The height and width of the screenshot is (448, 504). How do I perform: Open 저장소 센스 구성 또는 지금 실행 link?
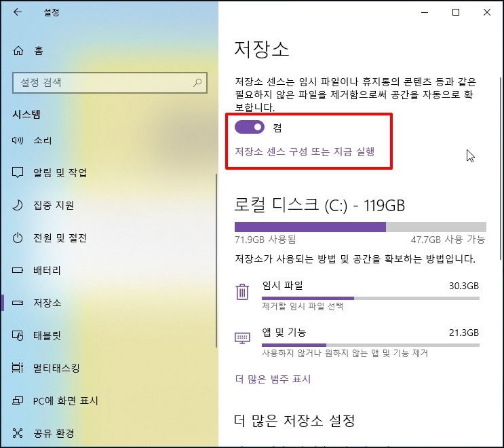[305, 151]
